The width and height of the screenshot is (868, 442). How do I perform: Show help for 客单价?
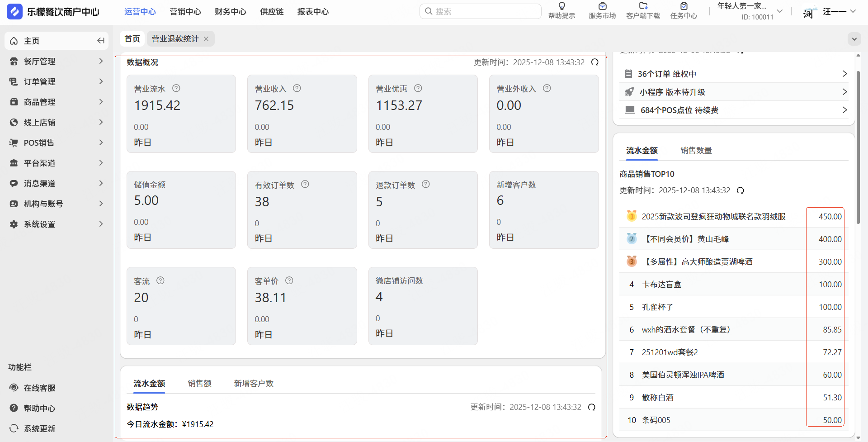tap(289, 280)
